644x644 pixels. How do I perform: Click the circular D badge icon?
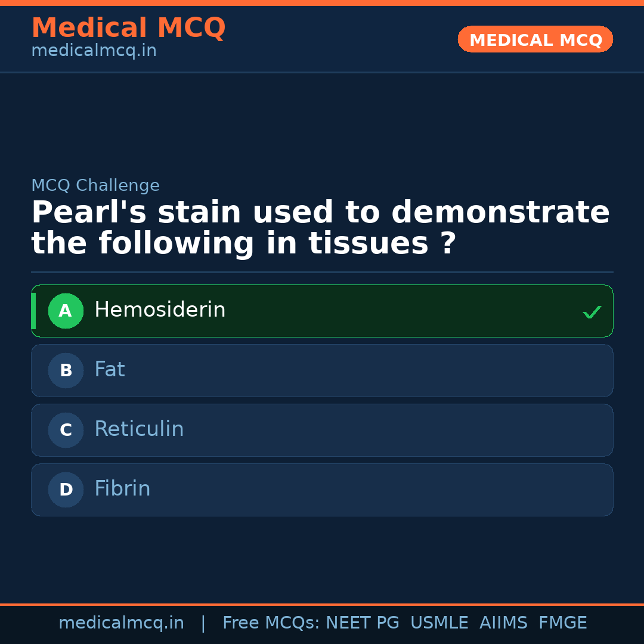point(66,490)
